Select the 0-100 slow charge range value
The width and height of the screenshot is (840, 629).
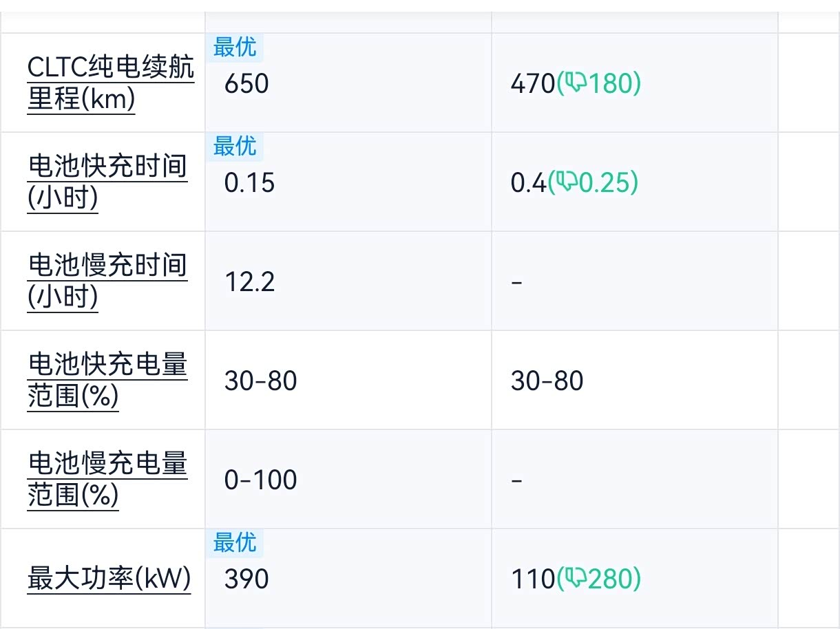coord(260,480)
